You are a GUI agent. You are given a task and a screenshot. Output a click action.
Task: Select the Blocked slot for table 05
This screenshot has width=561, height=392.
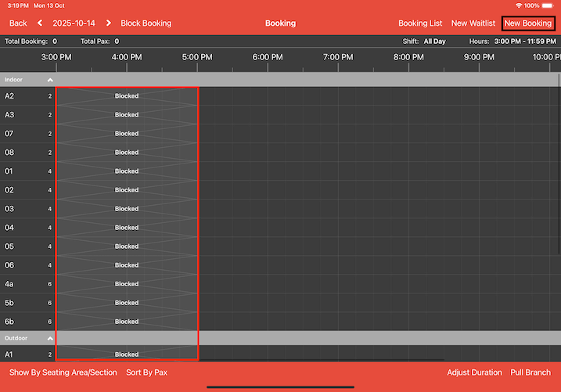pos(127,246)
